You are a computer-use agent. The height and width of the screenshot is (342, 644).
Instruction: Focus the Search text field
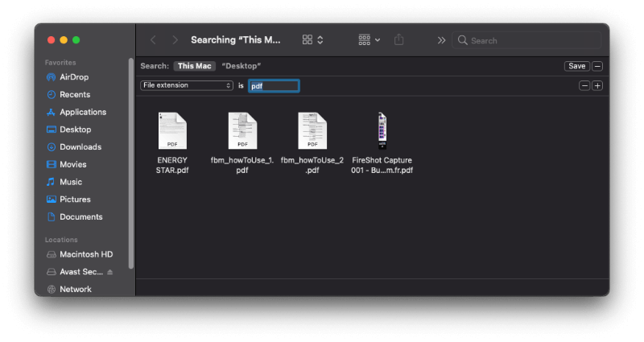pos(526,40)
